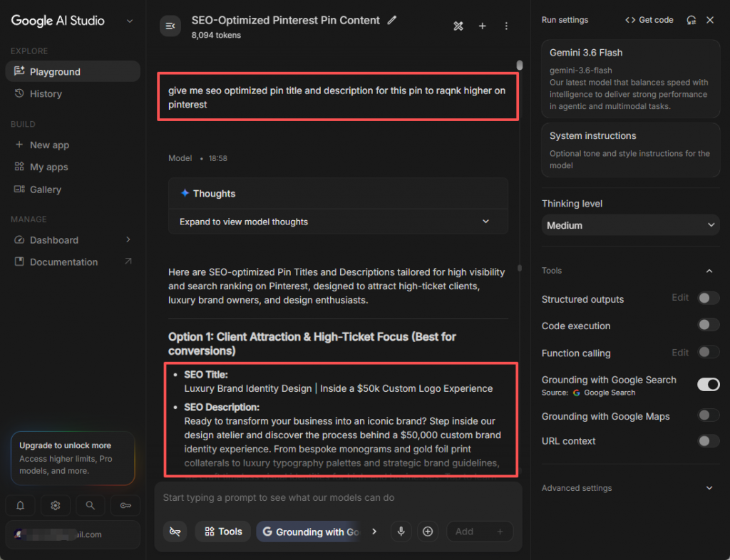Open the account email button
Viewport: 730px width, 560px height.
73,534
